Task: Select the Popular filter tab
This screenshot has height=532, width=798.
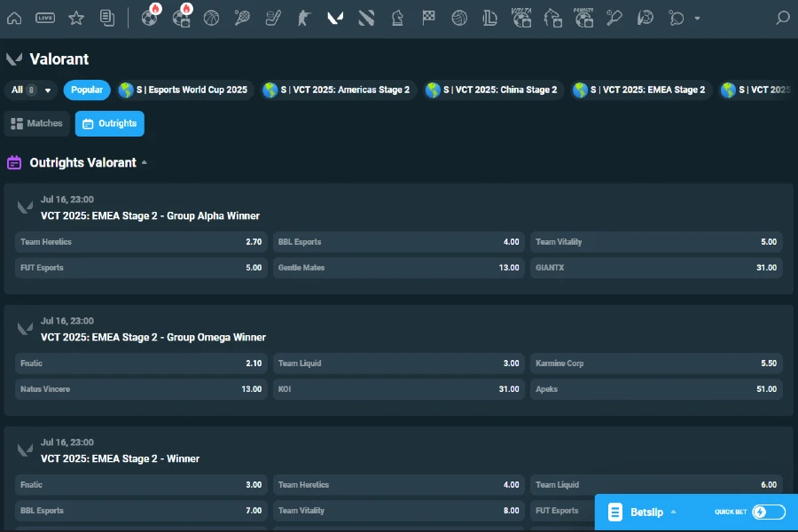Action: pyautogui.click(x=86, y=90)
